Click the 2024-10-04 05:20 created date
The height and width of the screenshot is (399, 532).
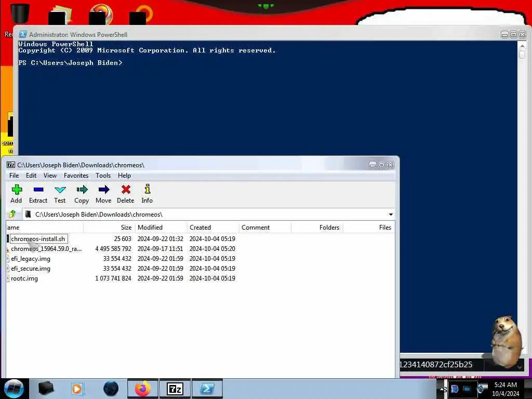pos(212,249)
